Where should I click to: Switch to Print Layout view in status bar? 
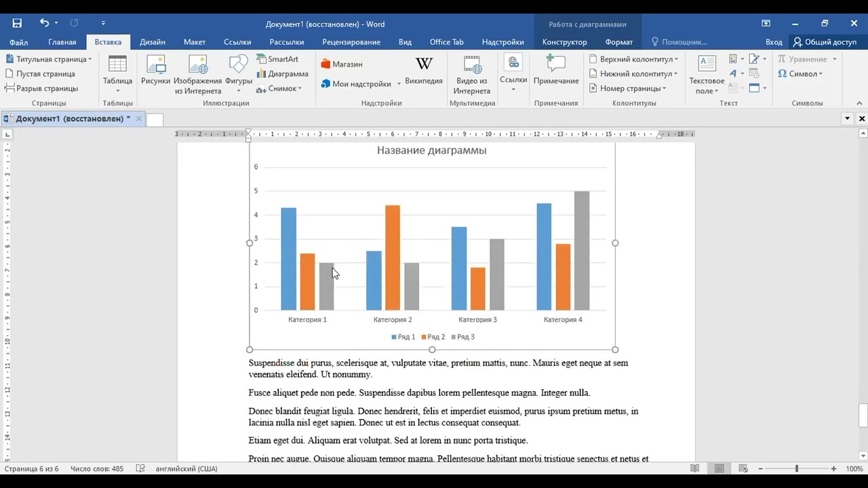[719, 468]
